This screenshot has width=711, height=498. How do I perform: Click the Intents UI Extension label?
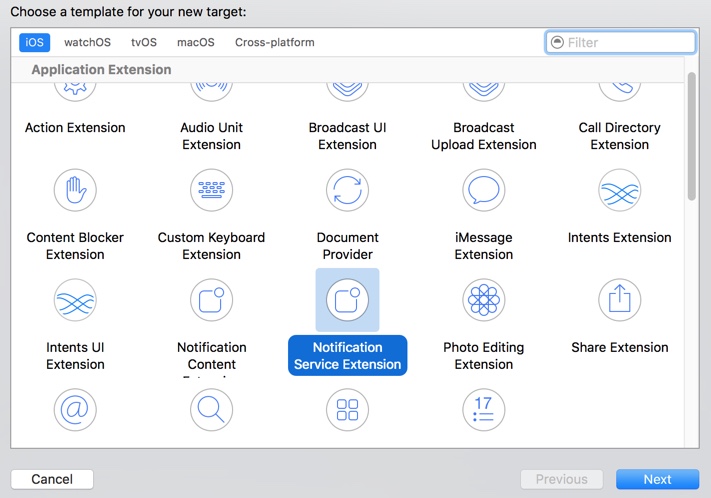pos(75,356)
